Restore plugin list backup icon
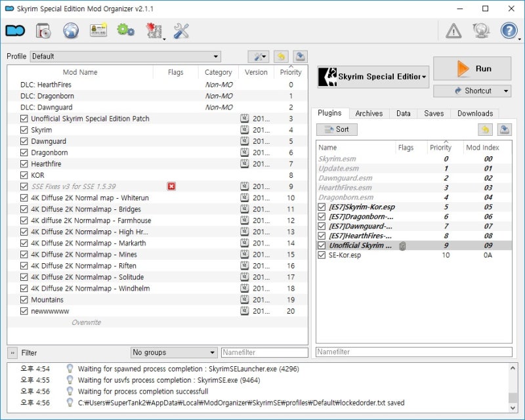This screenshot has width=525, height=420. (485, 130)
